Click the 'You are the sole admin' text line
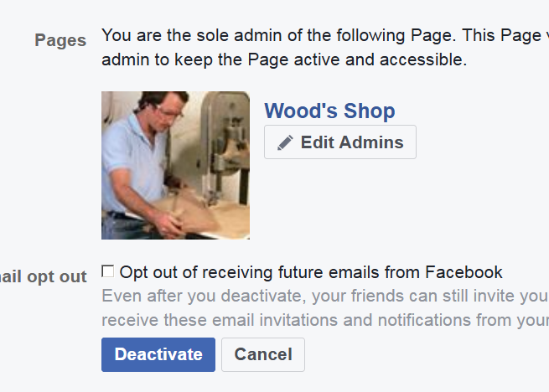The height and width of the screenshot is (392, 549). click(324, 37)
